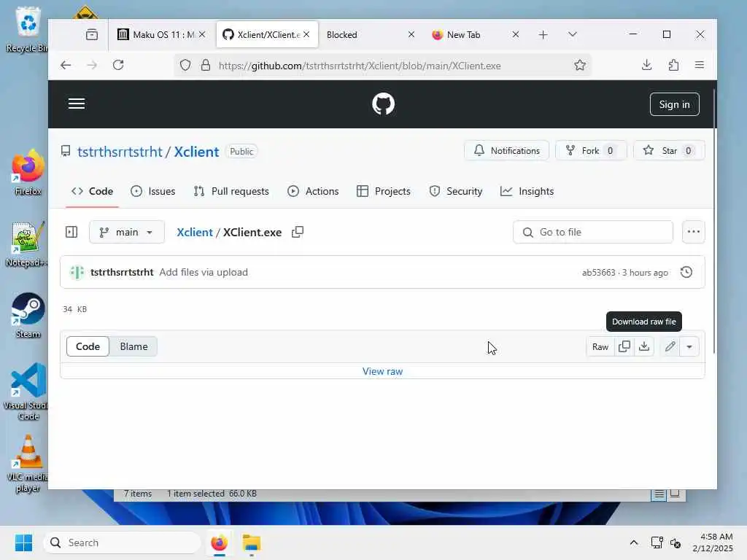
Task: Select details view in File Explorer window
Action: point(659,494)
